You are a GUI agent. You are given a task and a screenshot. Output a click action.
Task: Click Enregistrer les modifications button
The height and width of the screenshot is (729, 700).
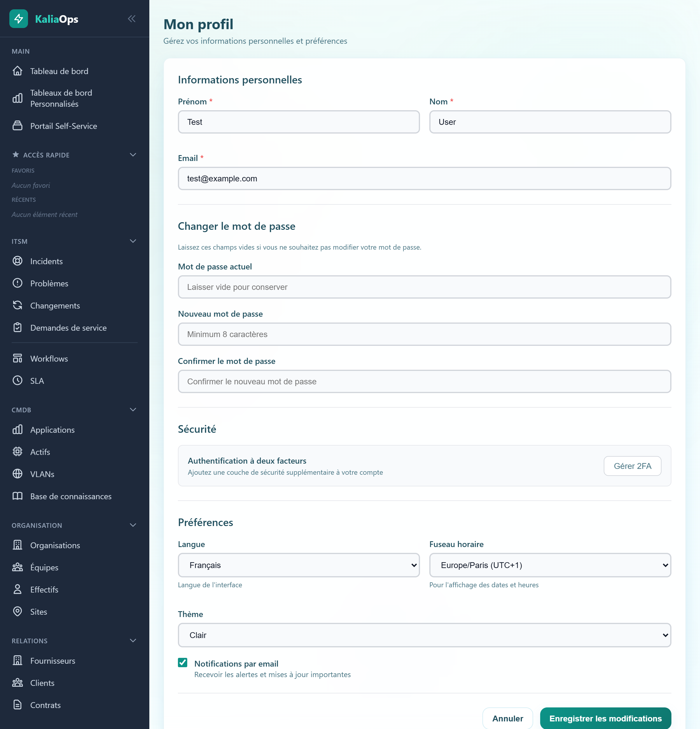(x=605, y=718)
